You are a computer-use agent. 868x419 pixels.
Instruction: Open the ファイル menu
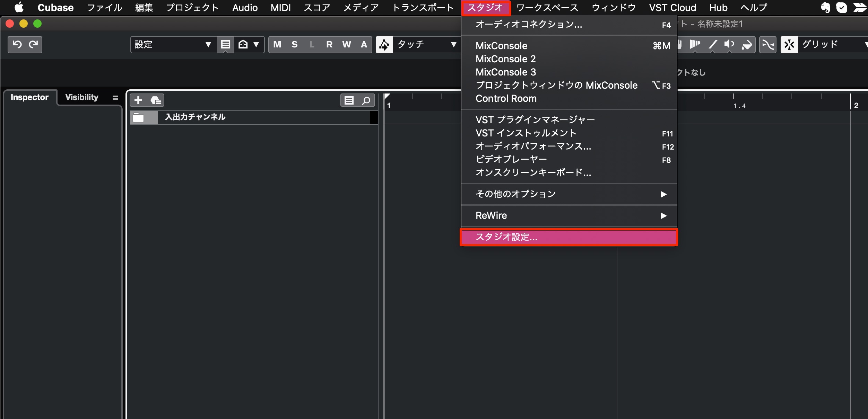(105, 8)
